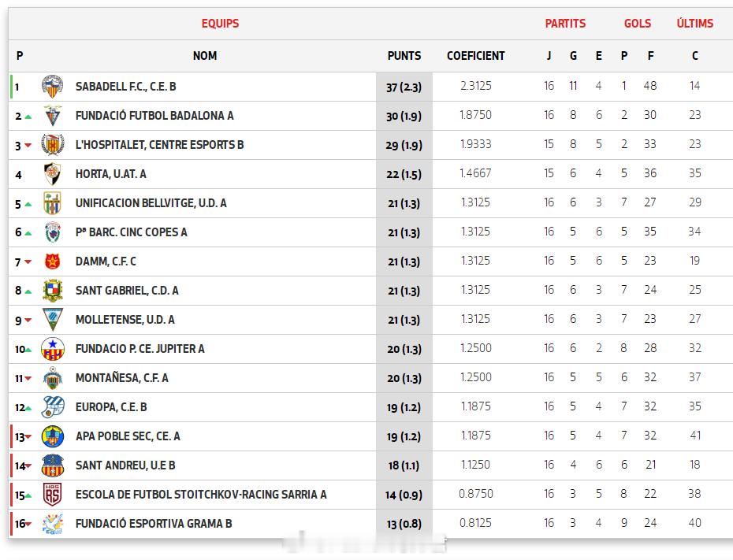Open EUROPA, C.E. B team link
Viewport: 733px width, 560px height.
(111, 407)
